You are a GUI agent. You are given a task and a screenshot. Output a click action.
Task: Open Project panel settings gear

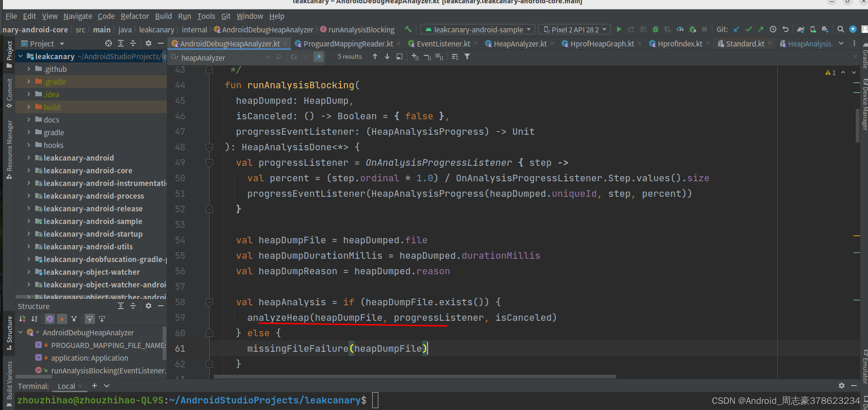point(149,43)
